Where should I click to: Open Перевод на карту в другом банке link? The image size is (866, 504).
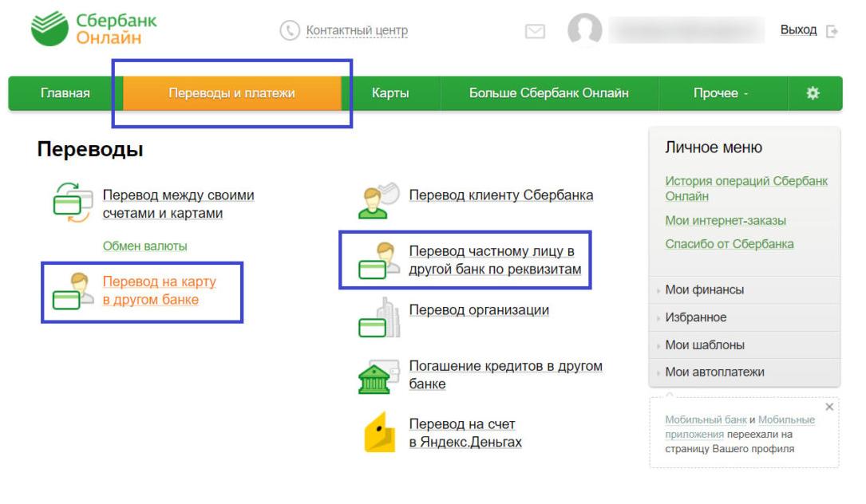[x=159, y=290]
